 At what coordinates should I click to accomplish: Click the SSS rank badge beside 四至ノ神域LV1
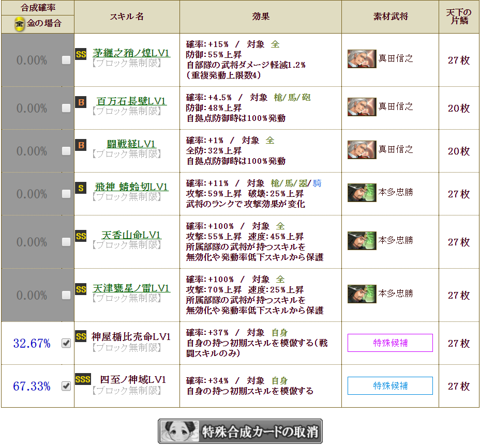tap(83, 379)
